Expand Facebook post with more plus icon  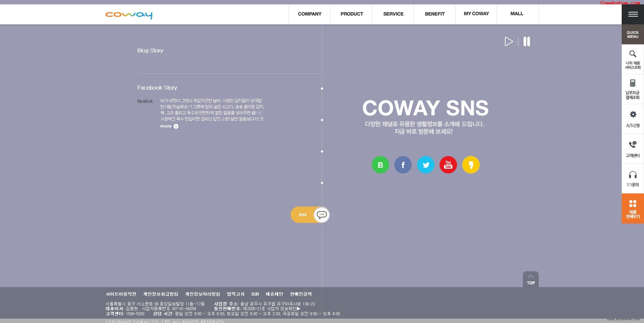[169, 126]
